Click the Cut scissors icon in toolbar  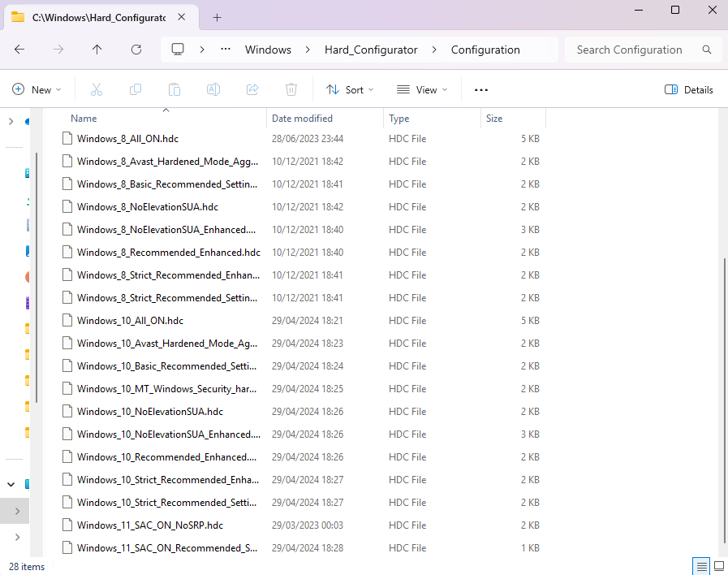pos(97,89)
